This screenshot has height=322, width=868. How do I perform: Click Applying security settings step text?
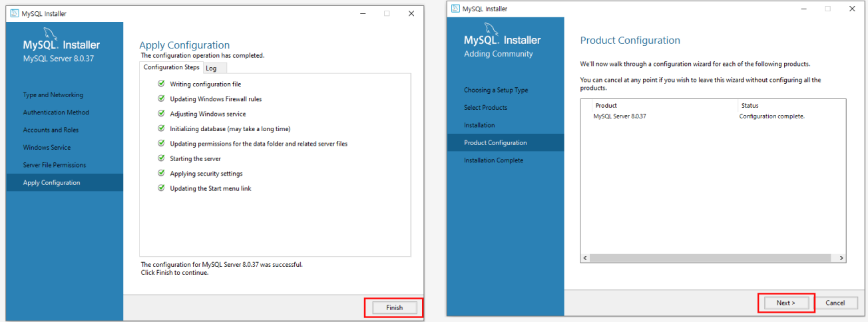pyautogui.click(x=206, y=174)
